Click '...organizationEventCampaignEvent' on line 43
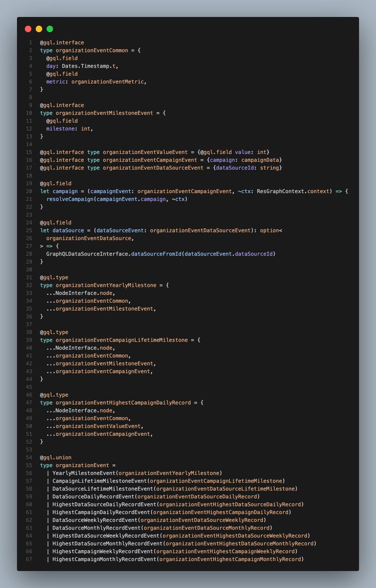The width and height of the screenshot is (376, 588). click(99, 372)
